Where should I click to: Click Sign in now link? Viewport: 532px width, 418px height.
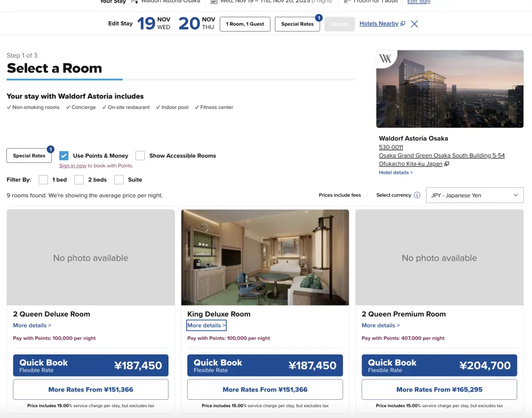(x=72, y=166)
